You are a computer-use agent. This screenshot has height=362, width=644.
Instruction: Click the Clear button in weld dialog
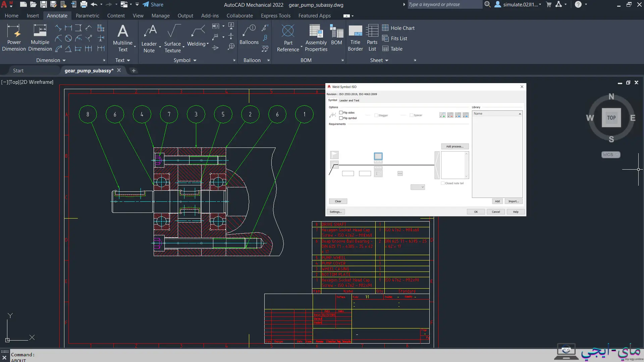338,201
